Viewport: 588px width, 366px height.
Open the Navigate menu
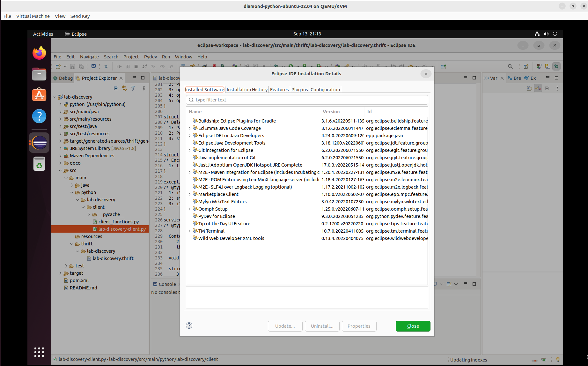pyautogui.click(x=89, y=57)
